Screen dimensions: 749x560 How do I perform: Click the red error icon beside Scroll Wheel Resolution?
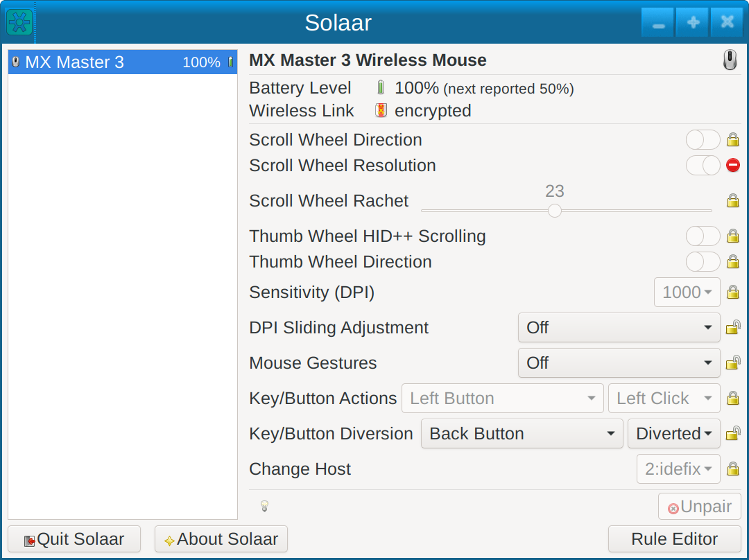click(x=732, y=166)
